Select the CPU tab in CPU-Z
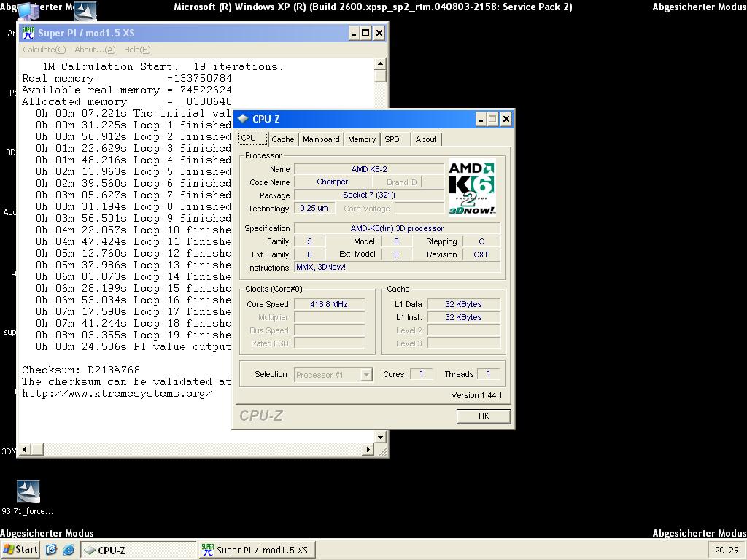Viewport: 747px width, 560px height. click(252, 138)
